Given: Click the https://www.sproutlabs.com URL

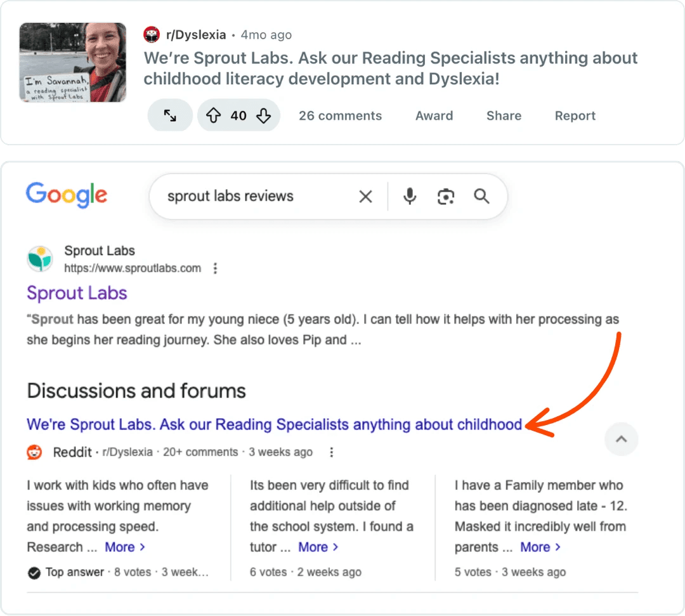Looking at the screenshot, I should (133, 268).
